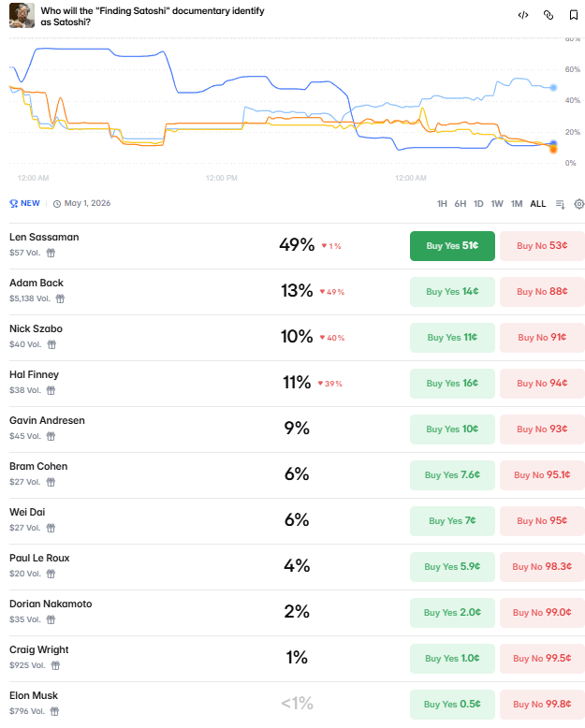This screenshot has width=585, height=728.
Task: Click the market thumbnail image
Action: click(22, 15)
